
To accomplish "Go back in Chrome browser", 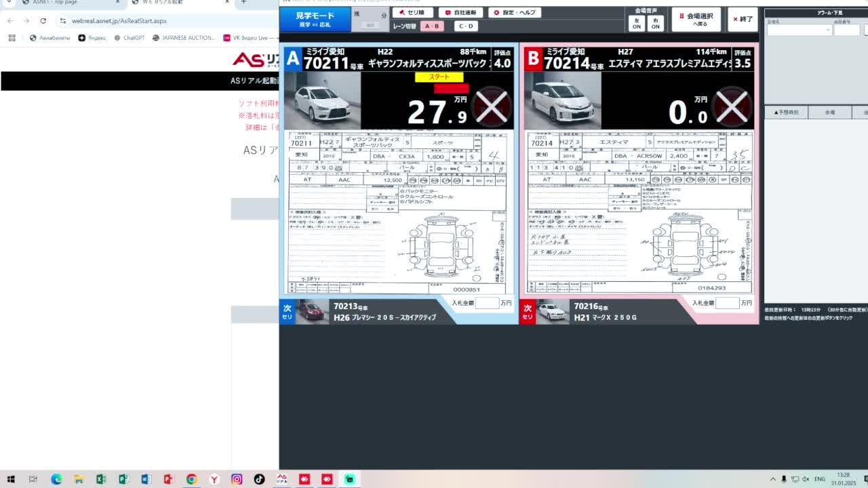I will click(10, 21).
